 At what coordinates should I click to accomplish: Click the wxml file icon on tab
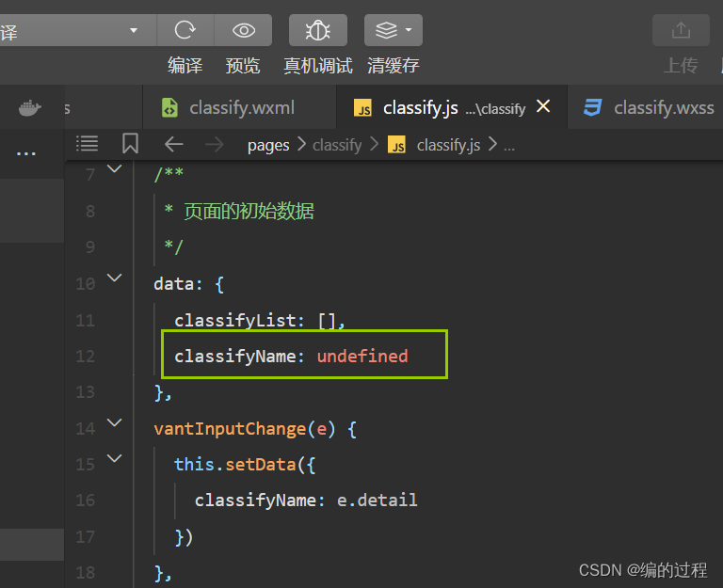click(x=169, y=108)
